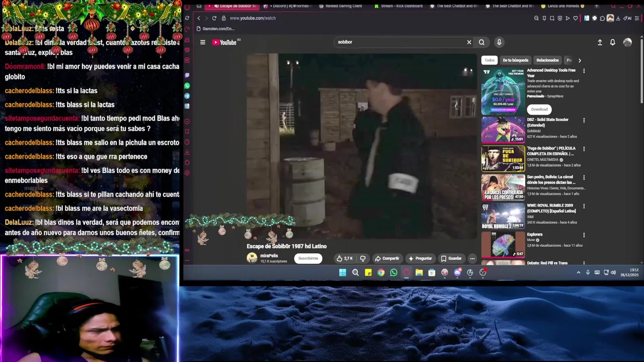This screenshot has height=362, width=644.
Task: Switch to Stream - Kick Dashboard tab
Action: coord(398,6)
